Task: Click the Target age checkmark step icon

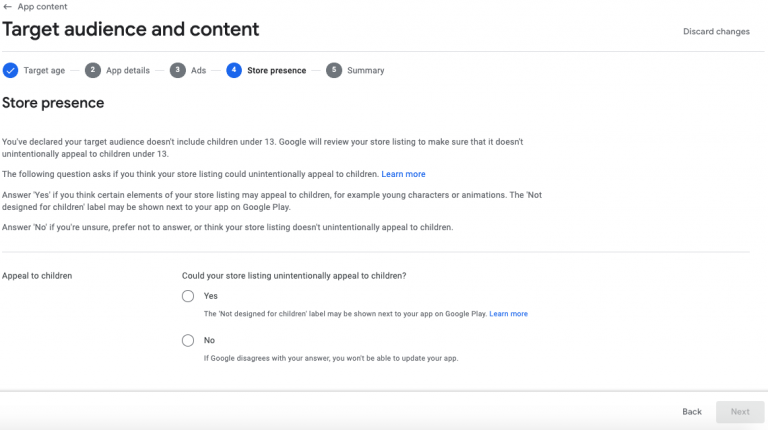Action: click(x=10, y=70)
